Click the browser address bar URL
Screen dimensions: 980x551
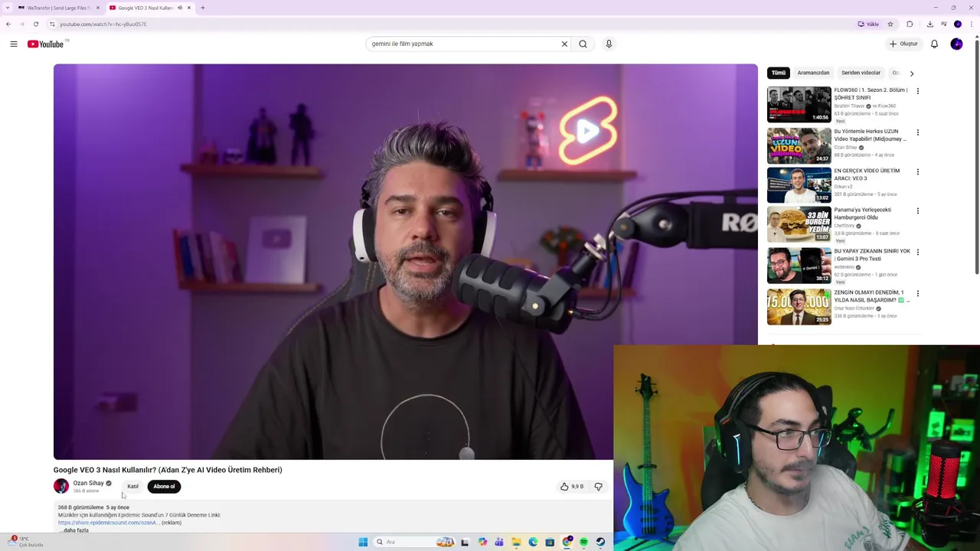coord(103,24)
